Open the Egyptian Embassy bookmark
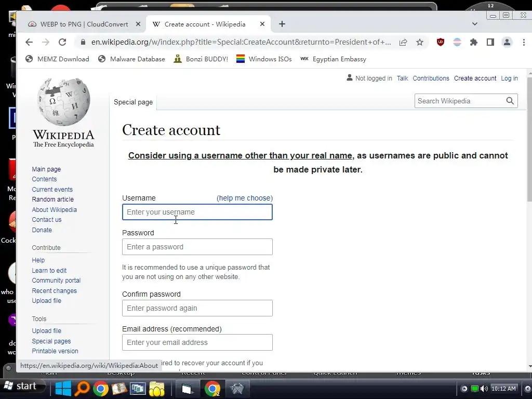 click(333, 59)
